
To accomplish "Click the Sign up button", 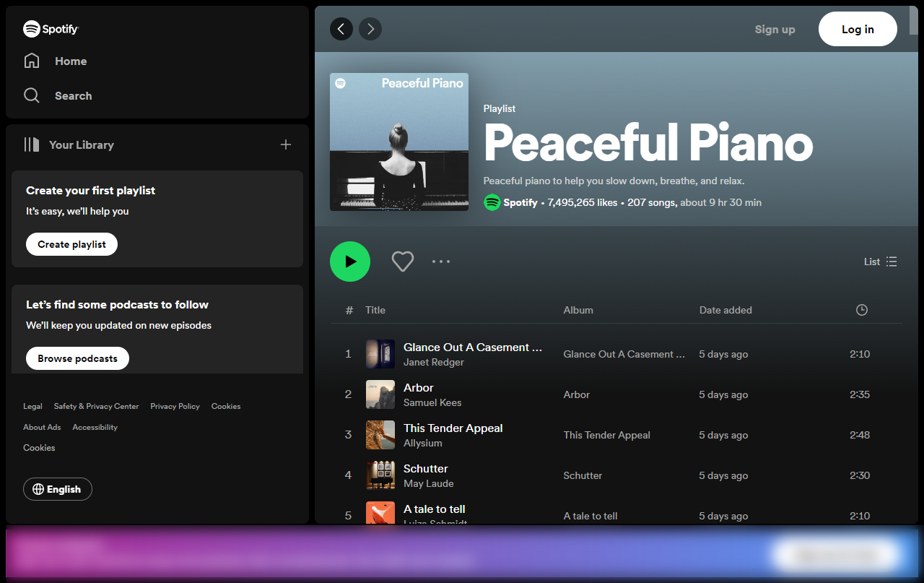I will point(775,30).
